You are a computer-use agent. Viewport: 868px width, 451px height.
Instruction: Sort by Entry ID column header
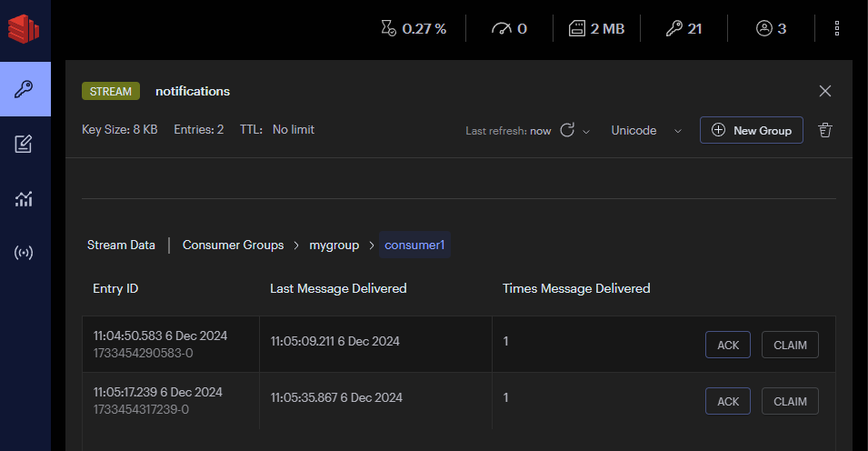115,288
